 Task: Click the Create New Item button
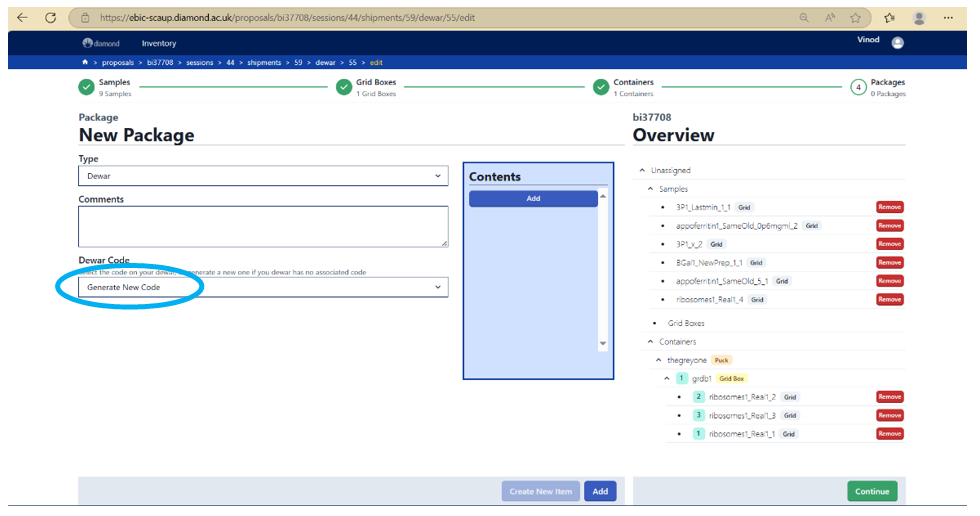(x=541, y=492)
